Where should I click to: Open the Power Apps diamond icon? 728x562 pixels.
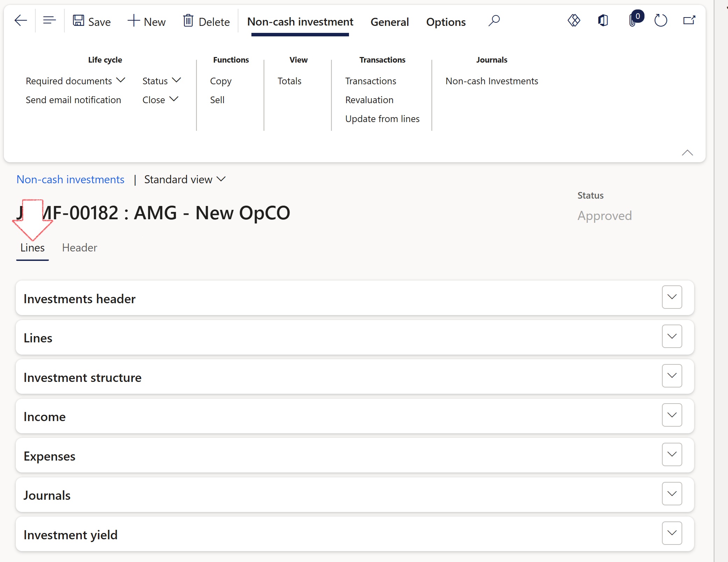click(574, 21)
